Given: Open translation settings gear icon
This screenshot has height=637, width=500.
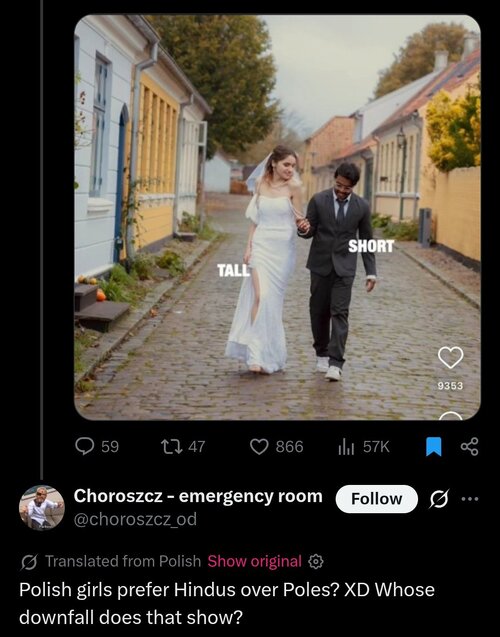Looking at the screenshot, I should coord(316,561).
